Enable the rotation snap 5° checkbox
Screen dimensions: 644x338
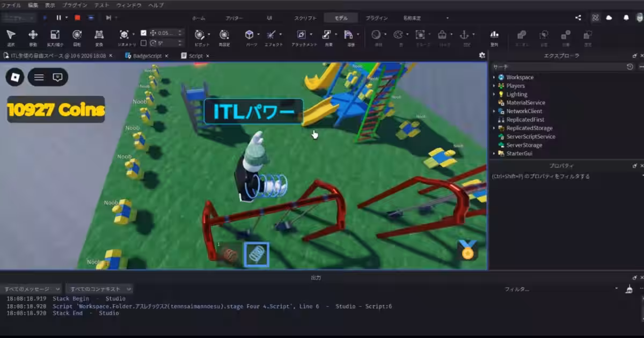tap(143, 43)
